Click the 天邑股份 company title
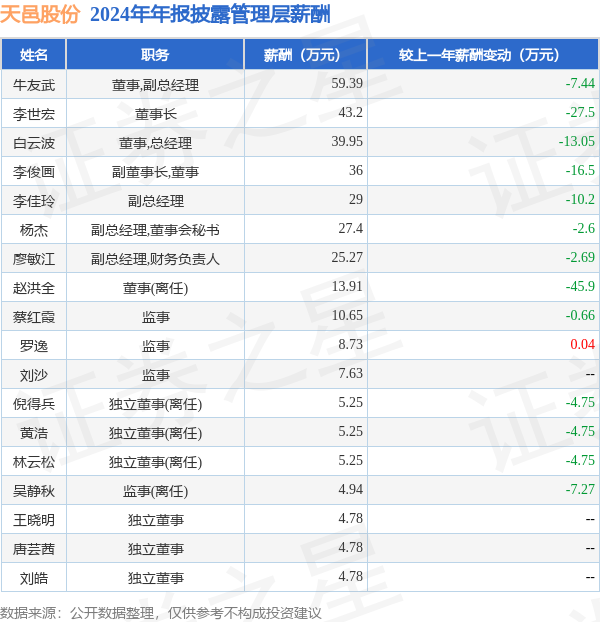Image resolution: width=600 pixels, height=622 pixels. coord(40,14)
